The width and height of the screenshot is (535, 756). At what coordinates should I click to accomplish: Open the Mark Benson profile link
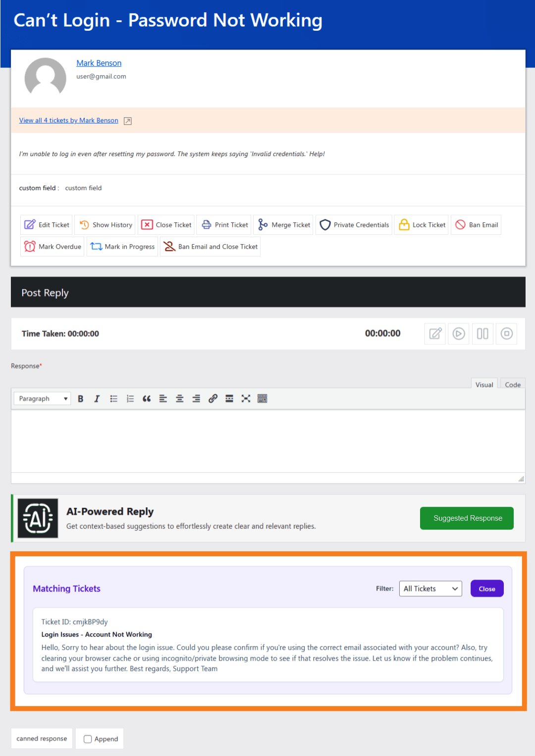coord(99,63)
